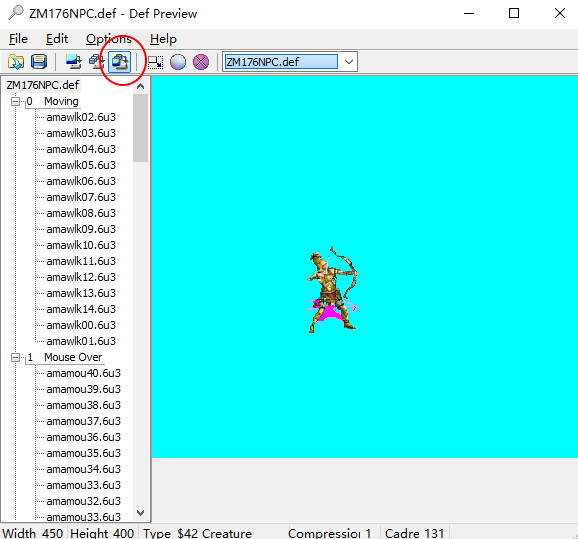Maximize the Def Preview window
This screenshot has height=539, width=578.
(x=514, y=14)
